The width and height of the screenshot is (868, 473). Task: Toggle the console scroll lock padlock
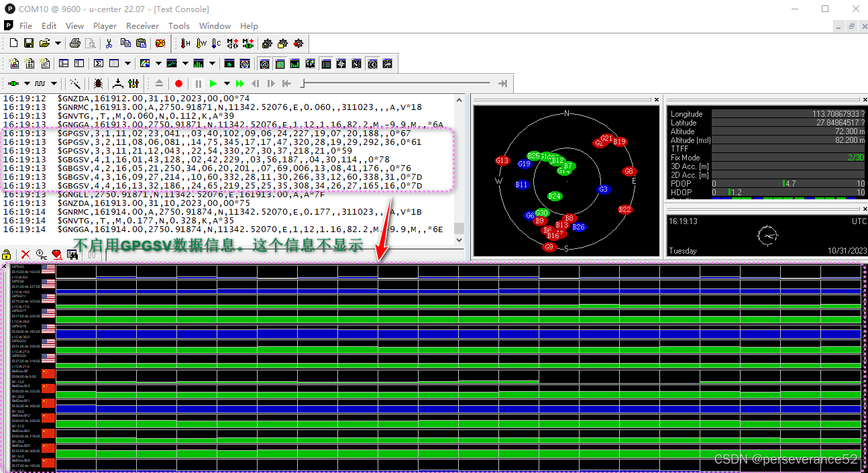pos(7,254)
